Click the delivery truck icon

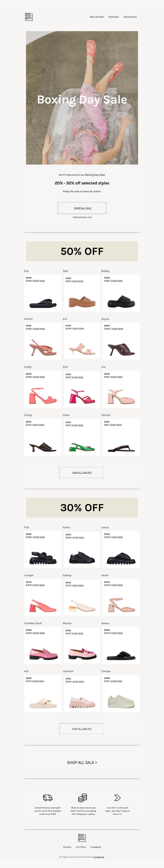point(48,798)
